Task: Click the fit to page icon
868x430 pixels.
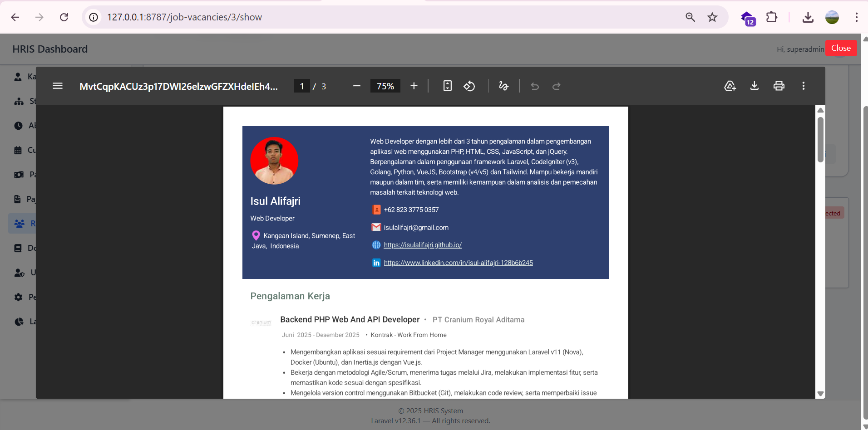Action: 447,86
